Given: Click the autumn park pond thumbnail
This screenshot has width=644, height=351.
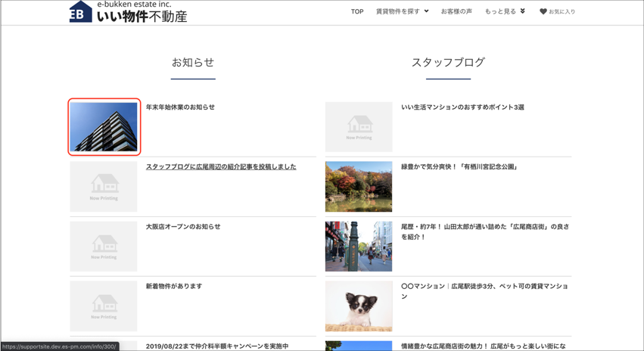Looking at the screenshot, I should tap(359, 187).
